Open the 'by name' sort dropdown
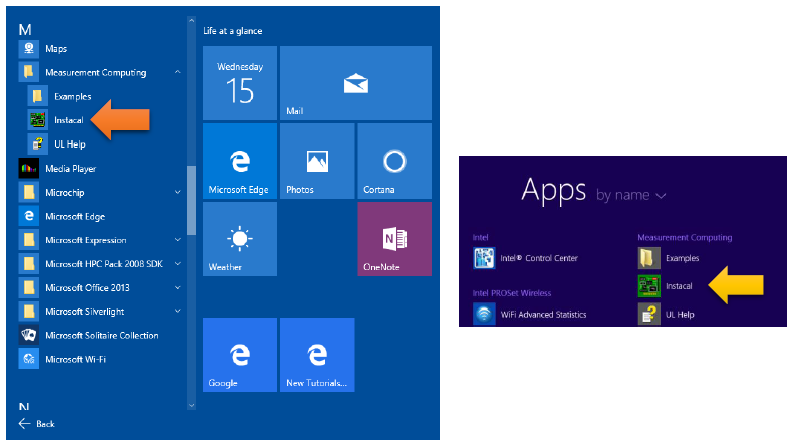This screenshot has width=796, height=448. coord(631,195)
